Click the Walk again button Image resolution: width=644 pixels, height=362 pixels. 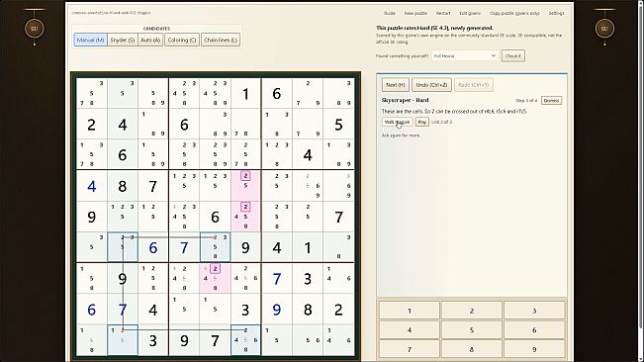[397, 122]
